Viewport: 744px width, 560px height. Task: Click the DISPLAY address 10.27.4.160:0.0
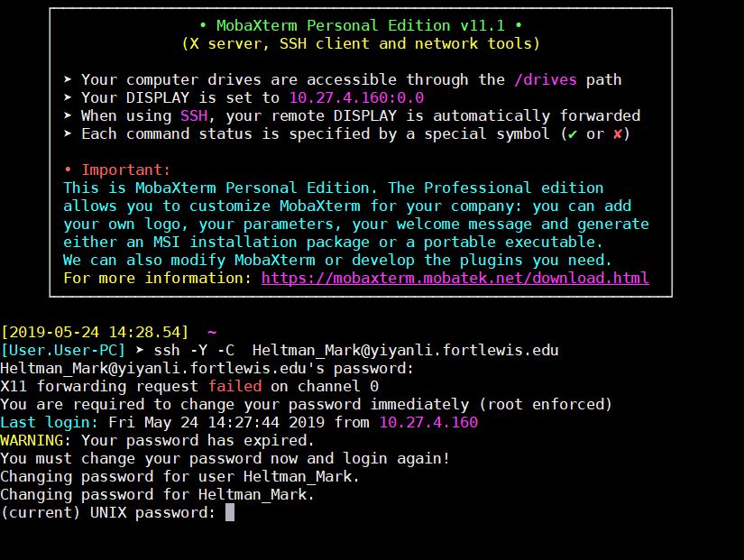point(356,97)
